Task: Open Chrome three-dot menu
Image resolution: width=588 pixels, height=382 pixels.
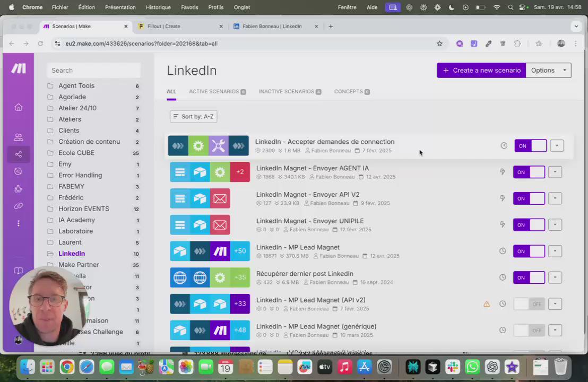Action: 576,44
